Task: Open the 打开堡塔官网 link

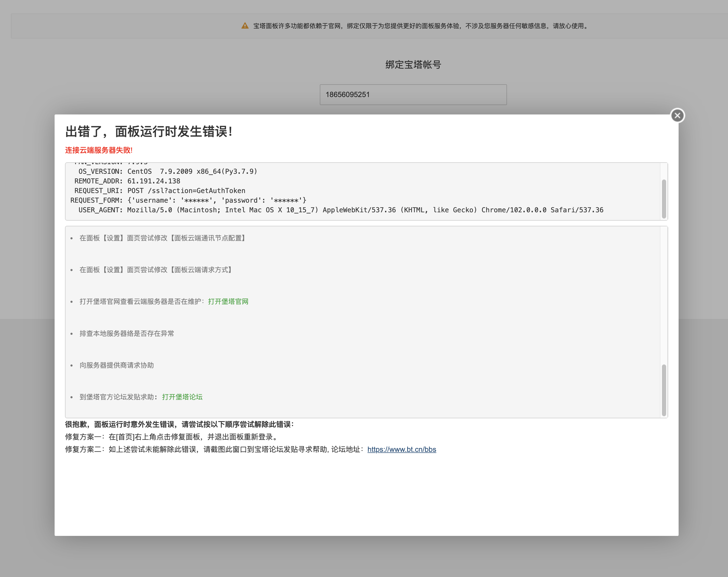Action: pos(228,301)
